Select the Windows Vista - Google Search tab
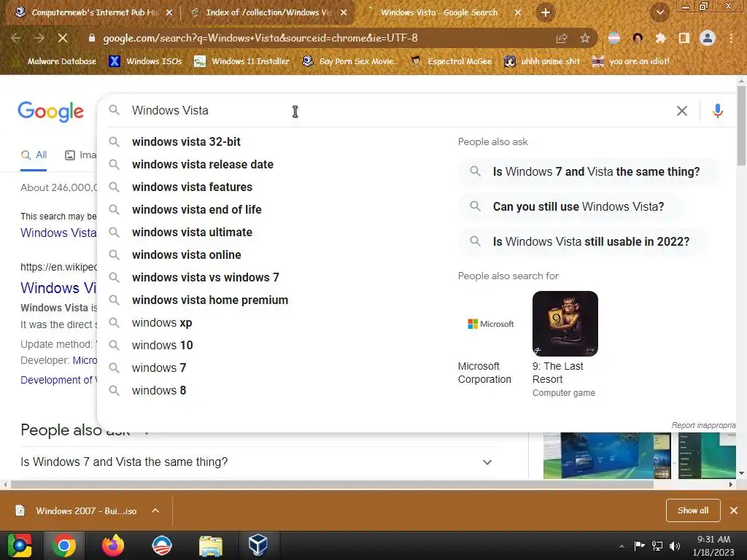 click(438, 12)
